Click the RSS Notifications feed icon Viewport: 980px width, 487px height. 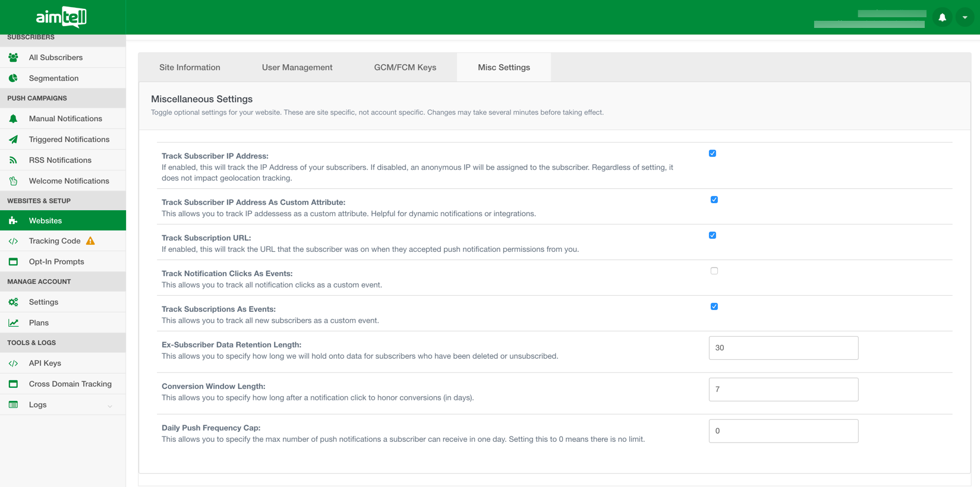[x=13, y=160]
